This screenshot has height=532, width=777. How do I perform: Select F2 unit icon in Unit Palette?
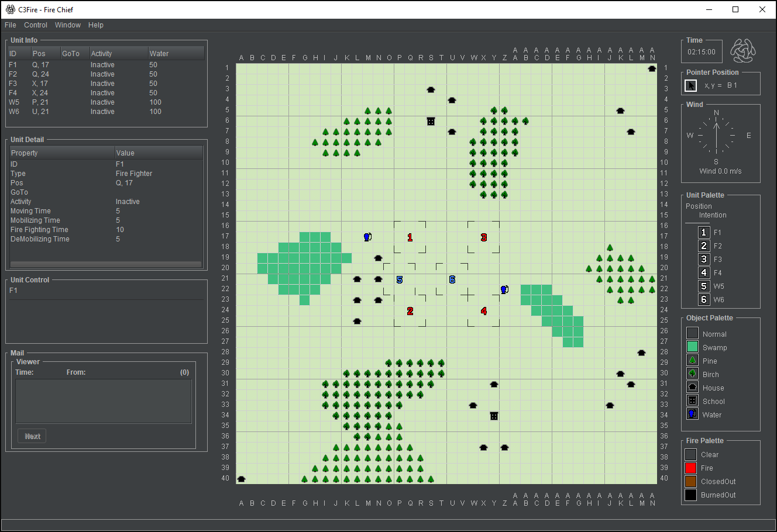(x=704, y=246)
